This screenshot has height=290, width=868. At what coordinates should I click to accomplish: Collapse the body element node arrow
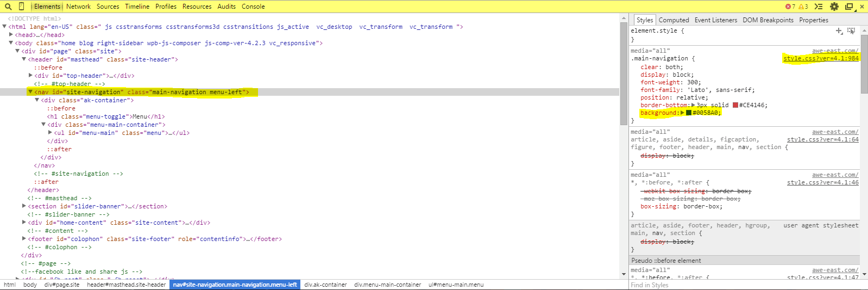(11, 43)
